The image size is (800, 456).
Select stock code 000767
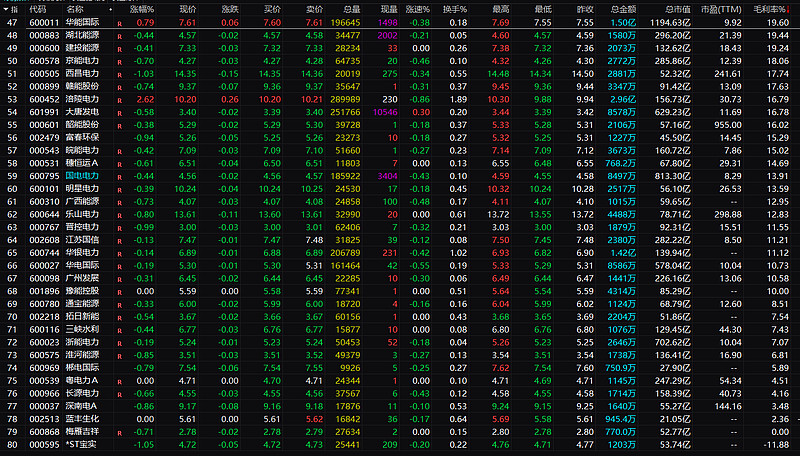click(44, 227)
